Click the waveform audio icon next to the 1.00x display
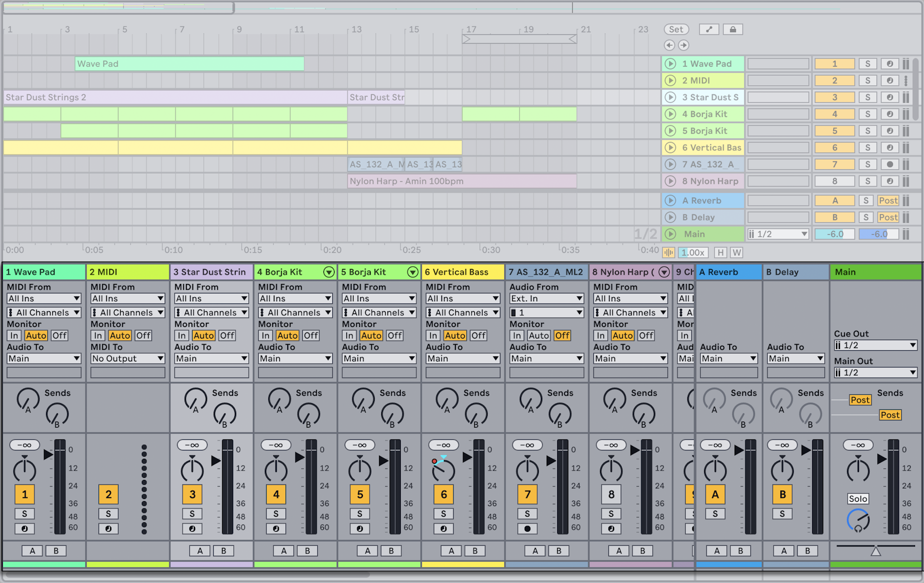Viewport: 924px width, 583px height. click(668, 252)
